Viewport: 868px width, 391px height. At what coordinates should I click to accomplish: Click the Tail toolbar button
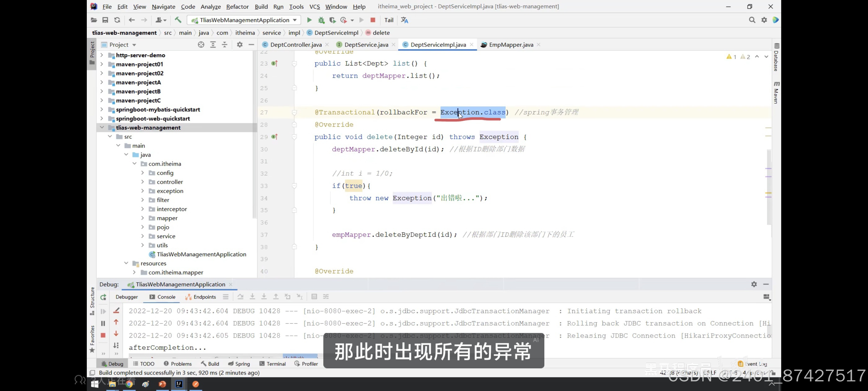tap(388, 20)
